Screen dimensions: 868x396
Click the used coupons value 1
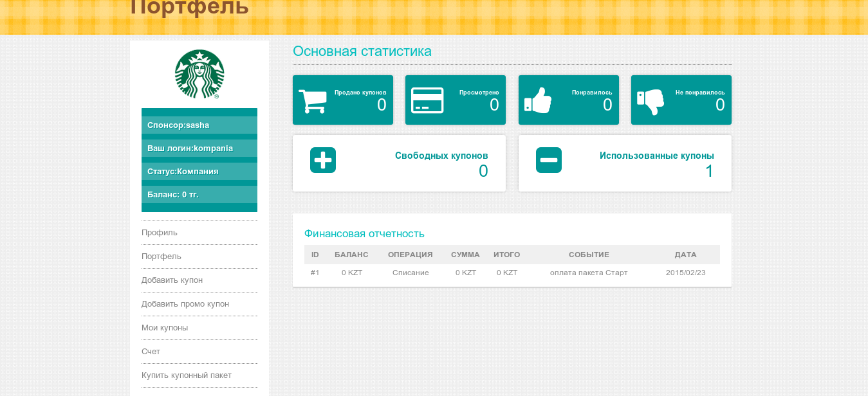click(x=710, y=172)
